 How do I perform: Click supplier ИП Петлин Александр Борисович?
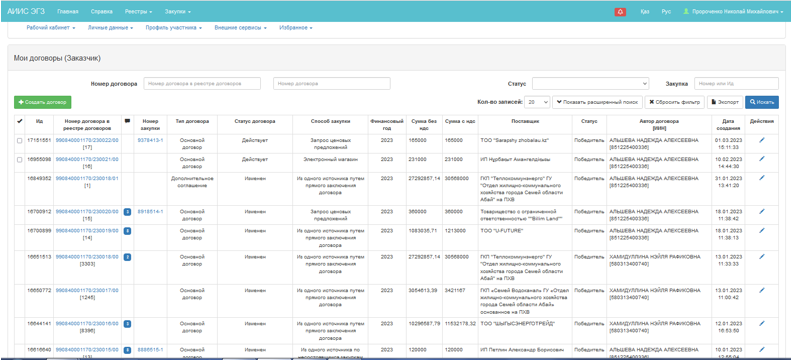521,349
